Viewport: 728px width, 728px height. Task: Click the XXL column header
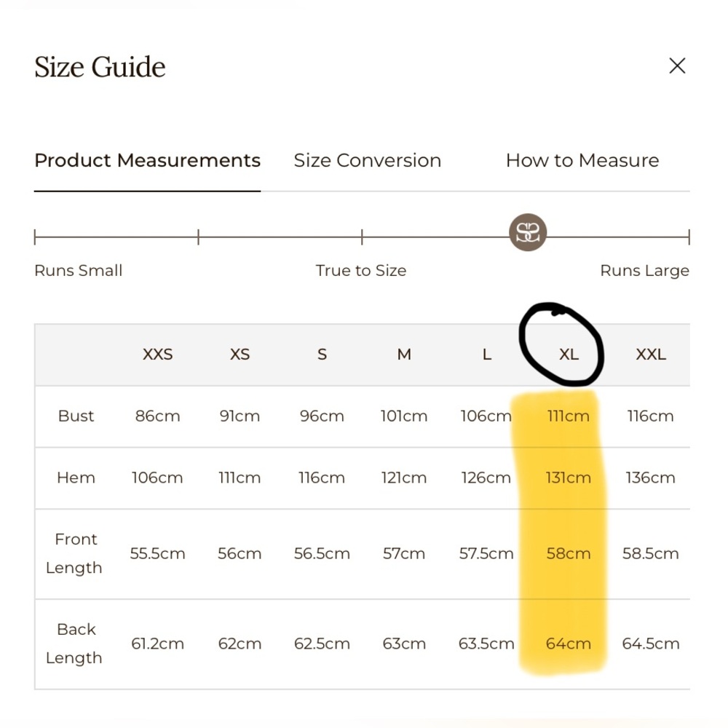coord(651,355)
